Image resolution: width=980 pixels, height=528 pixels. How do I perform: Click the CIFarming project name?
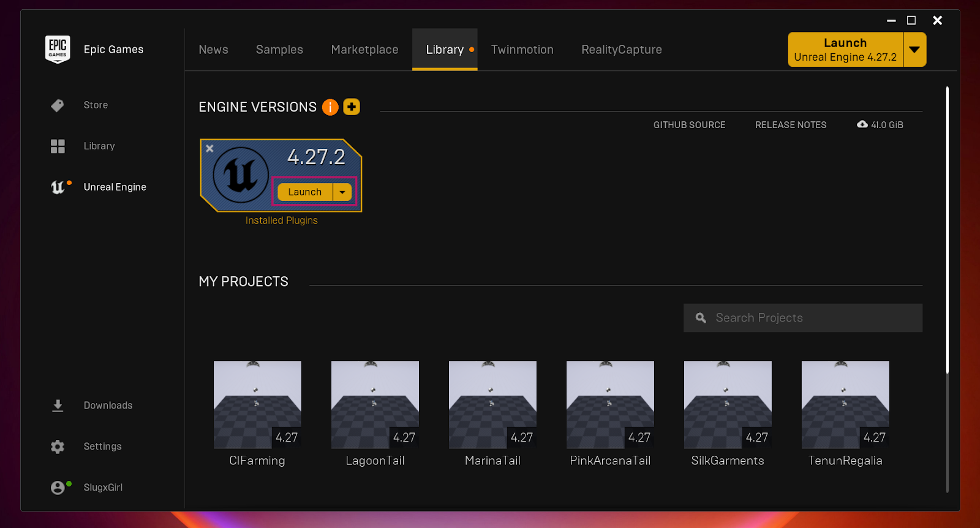point(257,461)
